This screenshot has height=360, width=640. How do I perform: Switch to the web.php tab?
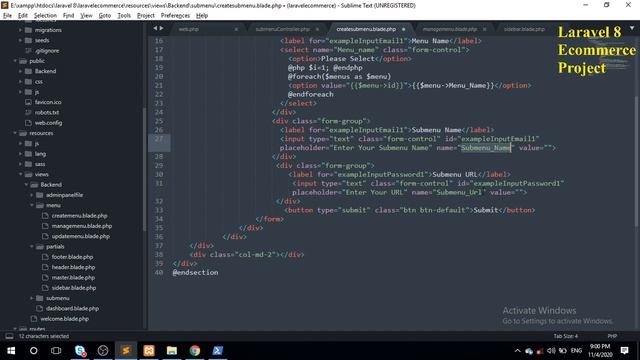(189, 29)
